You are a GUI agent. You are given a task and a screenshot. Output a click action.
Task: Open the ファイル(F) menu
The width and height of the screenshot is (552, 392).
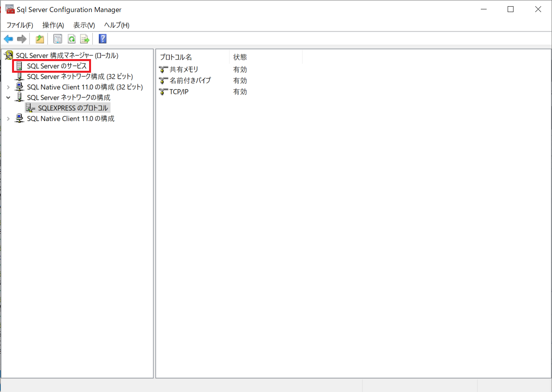[x=20, y=25]
